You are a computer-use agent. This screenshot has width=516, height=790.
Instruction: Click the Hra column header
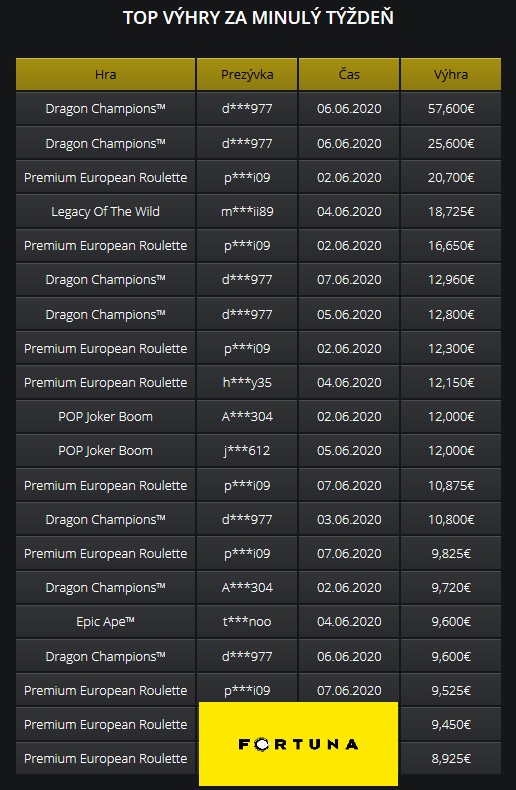pos(105,75)
